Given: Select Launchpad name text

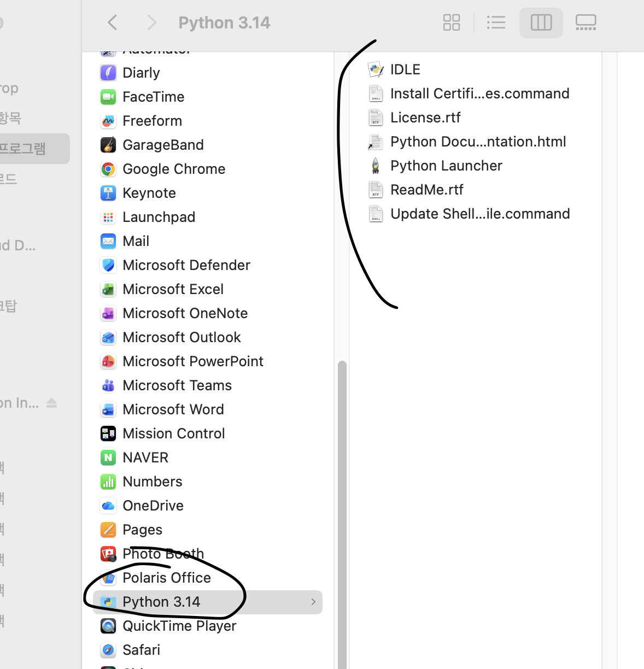Looking at the screenshot, I should coord(159,217).
